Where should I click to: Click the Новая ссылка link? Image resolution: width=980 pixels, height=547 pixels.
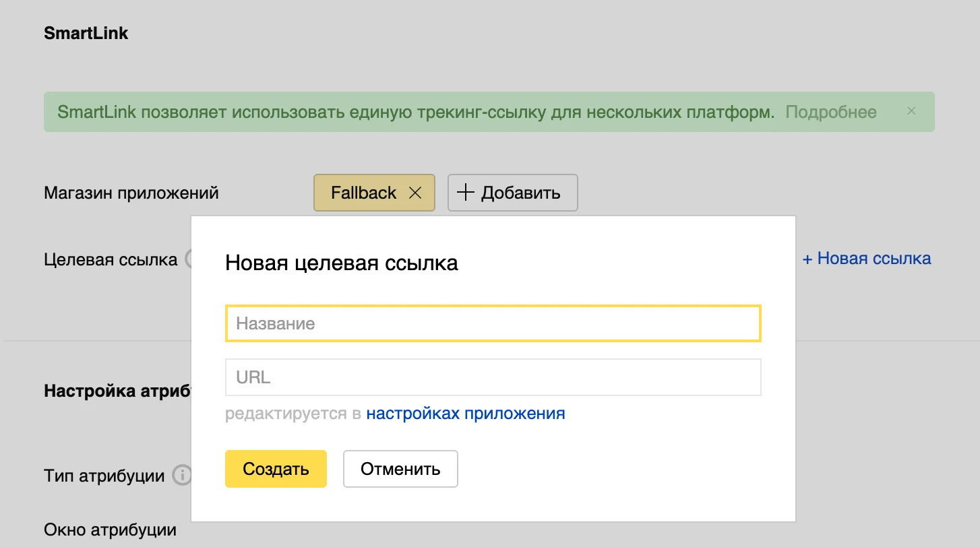pyautogui.click(x=866, y=258)
